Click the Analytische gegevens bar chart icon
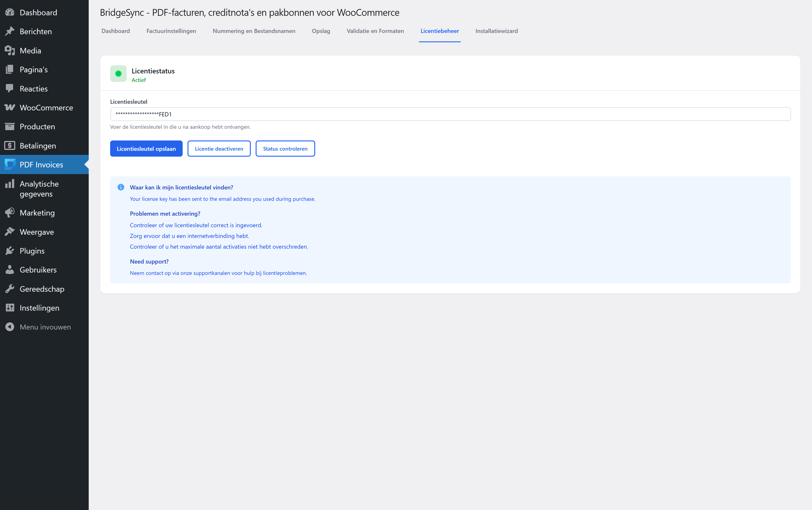This screenshot has height=510, width=812. [10, 184]
